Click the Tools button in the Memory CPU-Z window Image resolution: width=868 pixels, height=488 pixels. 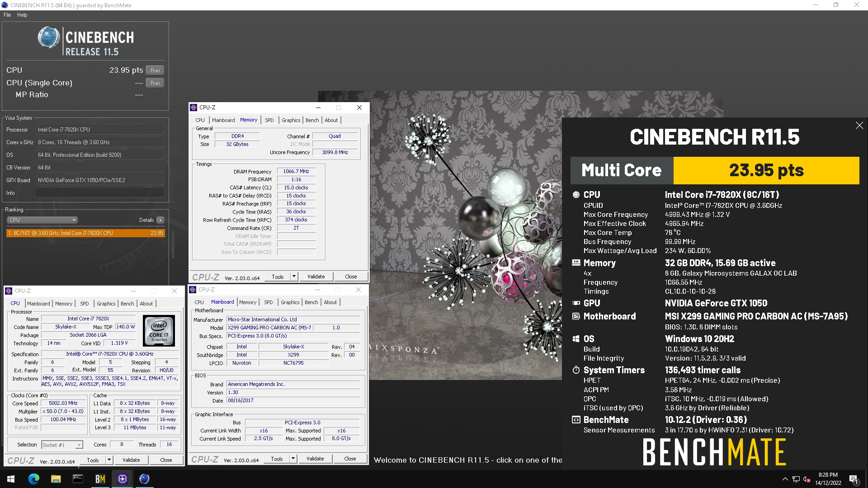(278, 277)
